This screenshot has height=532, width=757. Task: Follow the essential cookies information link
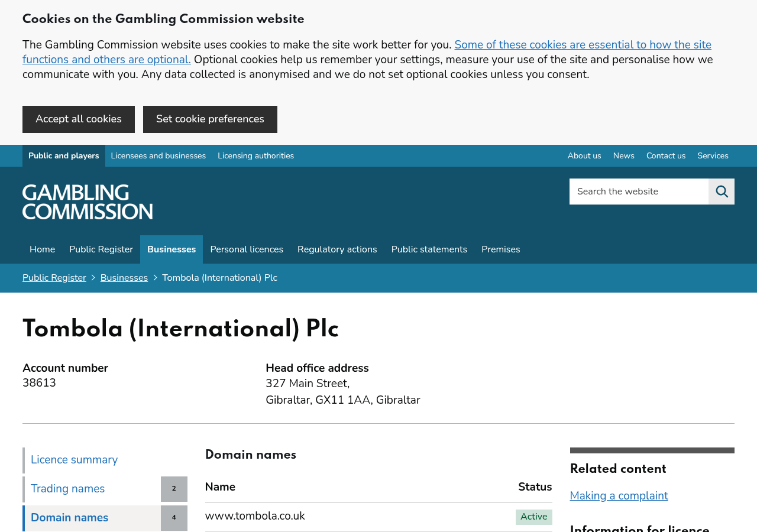click(x=367, y=52)
